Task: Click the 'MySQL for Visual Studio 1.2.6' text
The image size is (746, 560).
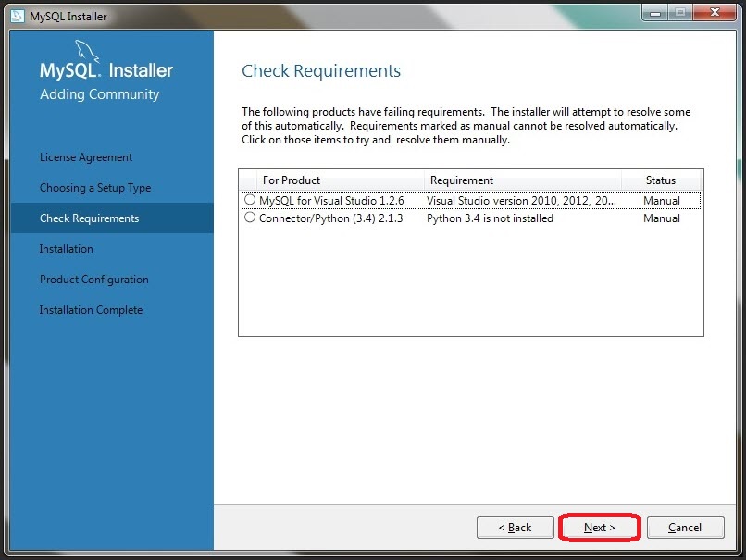Action: 331,201
